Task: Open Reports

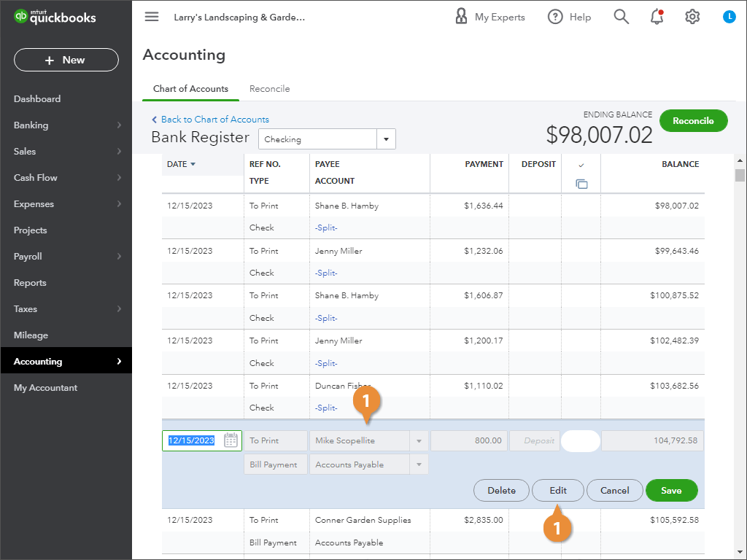Action: (30, 283)
